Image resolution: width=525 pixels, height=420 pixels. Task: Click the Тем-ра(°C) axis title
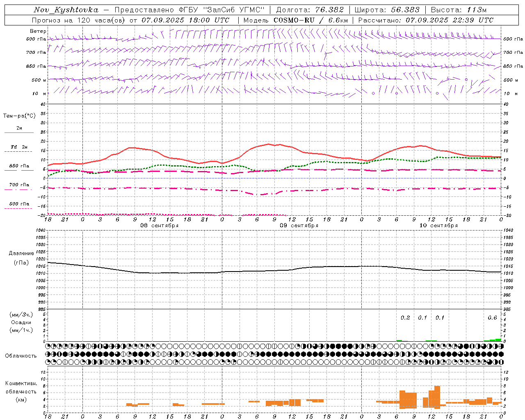(19, 116)
